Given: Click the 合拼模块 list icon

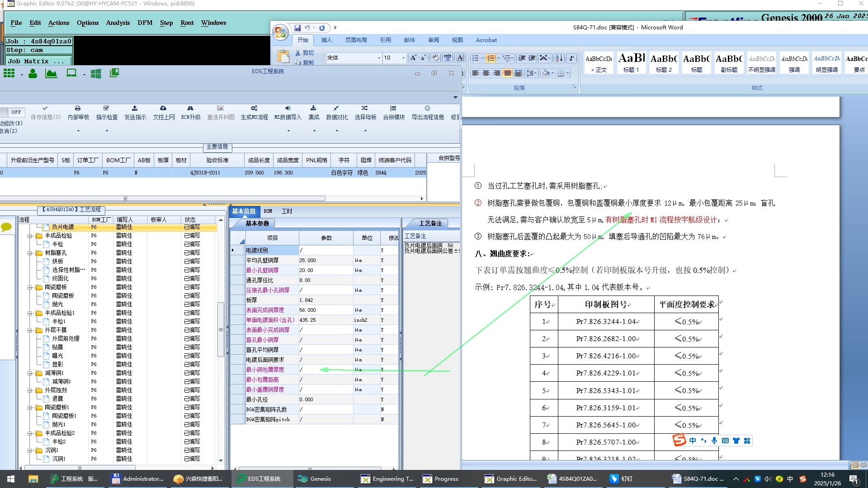Looking at the screenshot, I should (x=393, y=108).
